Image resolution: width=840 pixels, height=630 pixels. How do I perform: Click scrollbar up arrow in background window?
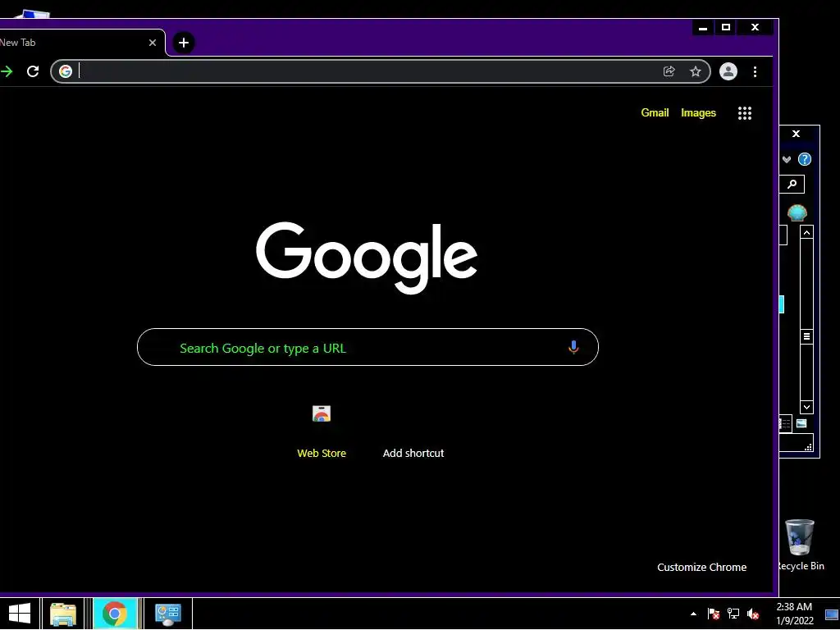[x=807, y=232]
